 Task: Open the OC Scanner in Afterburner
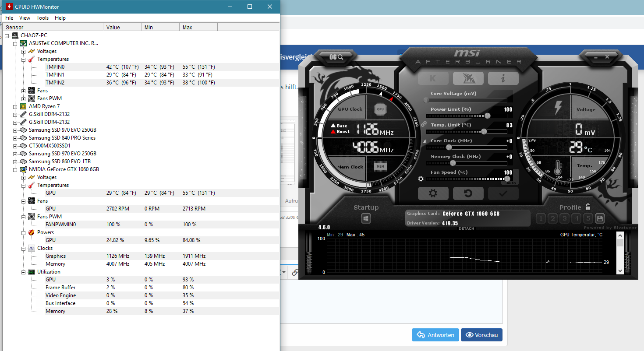336,57
